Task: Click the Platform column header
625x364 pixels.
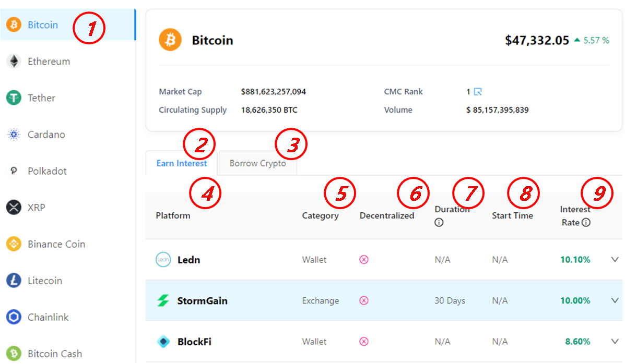Action: click(173, 215)
